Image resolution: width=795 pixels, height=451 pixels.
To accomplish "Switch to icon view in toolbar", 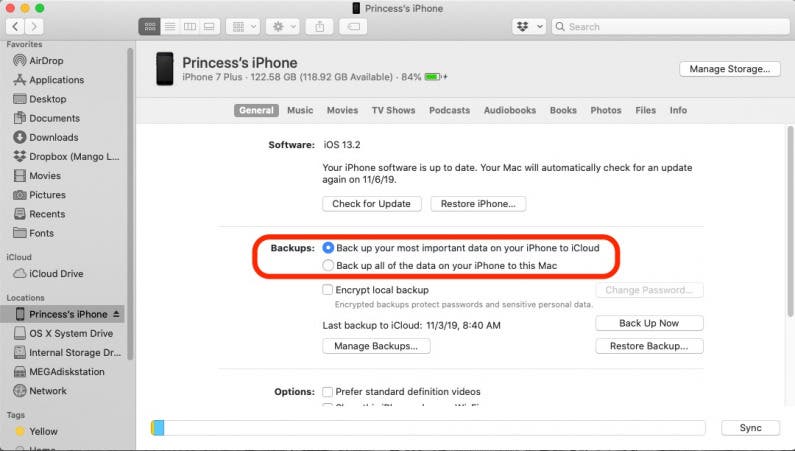I will point(149,26).
